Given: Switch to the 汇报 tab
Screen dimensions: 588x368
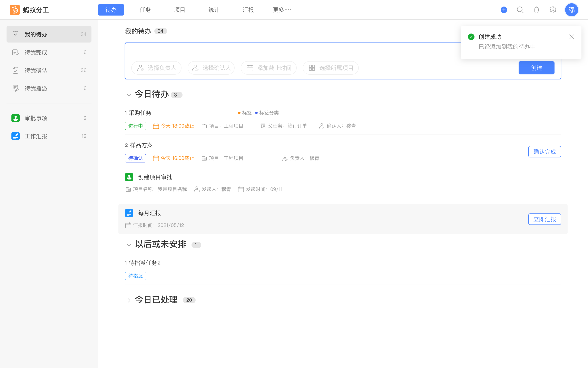Looking at the screenshot, I should (x=248, y=10).
